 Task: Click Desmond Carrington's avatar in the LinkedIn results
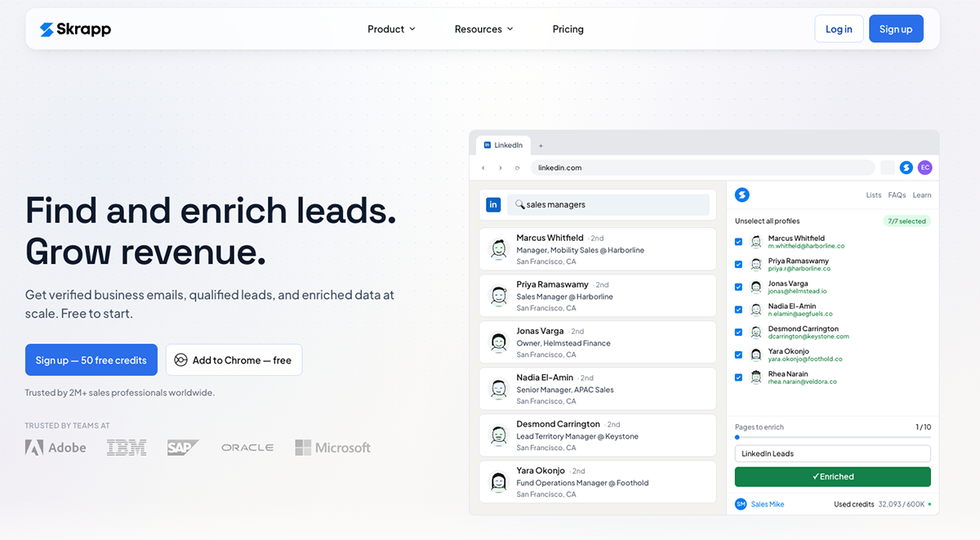[x=498, y=435]
